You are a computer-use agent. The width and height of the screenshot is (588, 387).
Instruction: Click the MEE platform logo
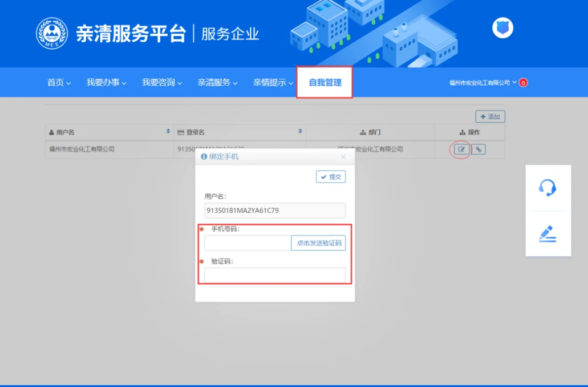tap(51, 33)
